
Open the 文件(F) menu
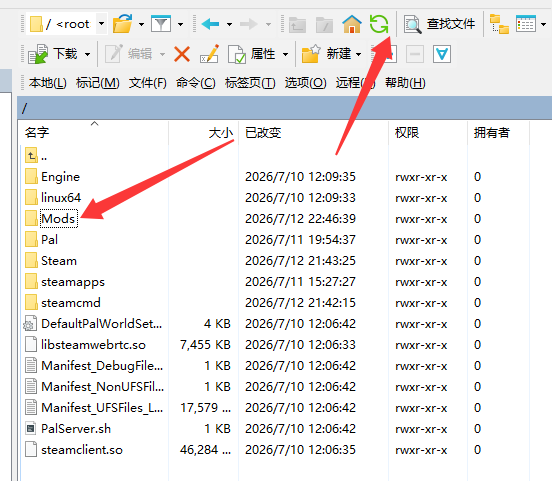pyautogui.click(x=148, y=83)
